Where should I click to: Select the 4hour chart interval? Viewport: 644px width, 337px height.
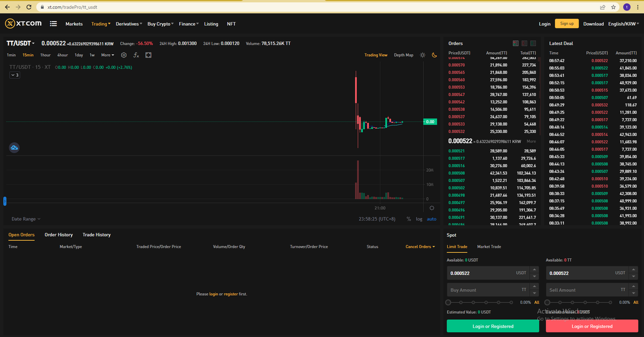pyautogui.click(x=63, y=55)
